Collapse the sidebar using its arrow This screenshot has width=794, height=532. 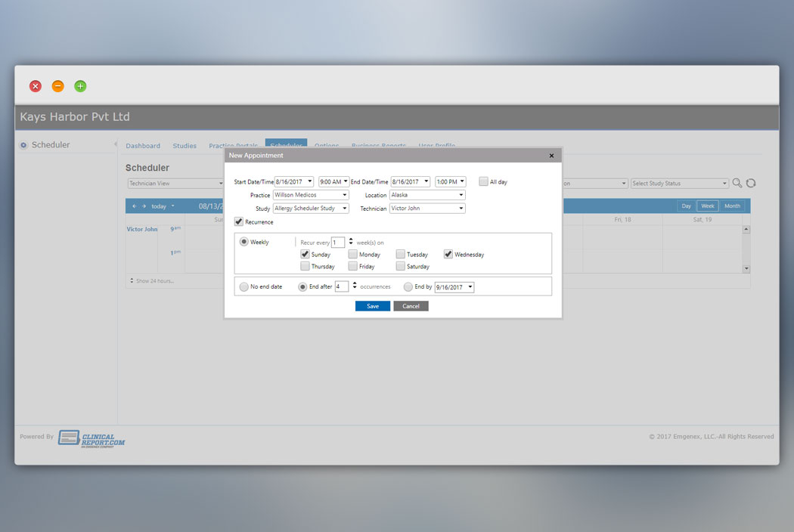pos(115,144)
